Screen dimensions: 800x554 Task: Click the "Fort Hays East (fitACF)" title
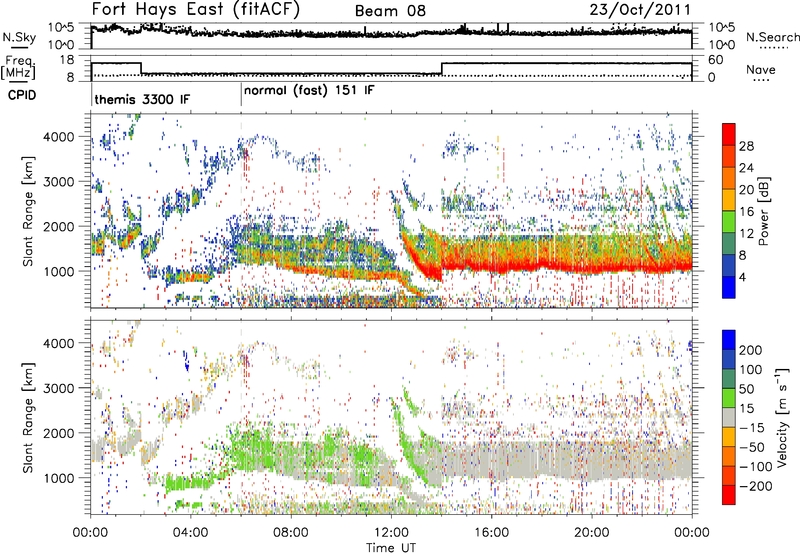click(196, 10)
